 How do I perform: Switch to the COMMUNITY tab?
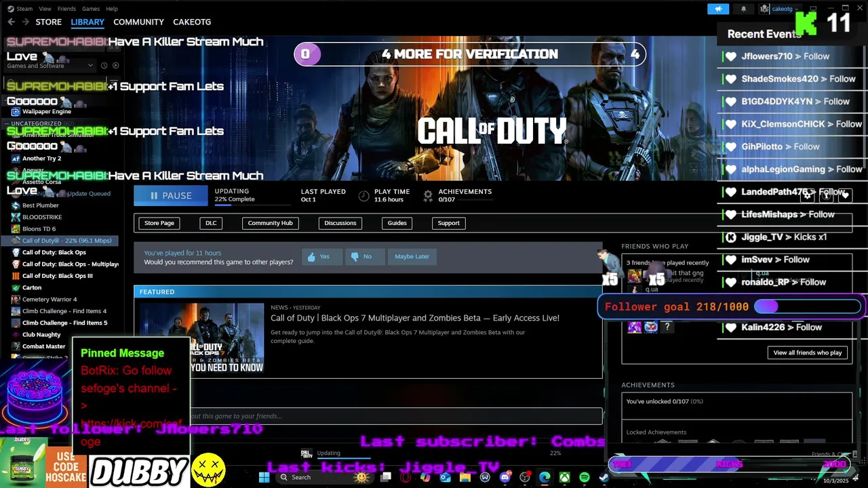138,22
